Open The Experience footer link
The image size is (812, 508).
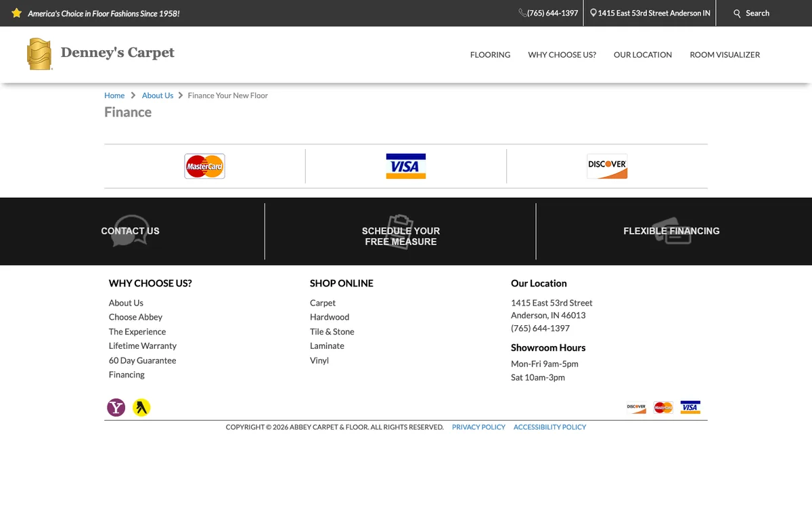pos(137,331)
